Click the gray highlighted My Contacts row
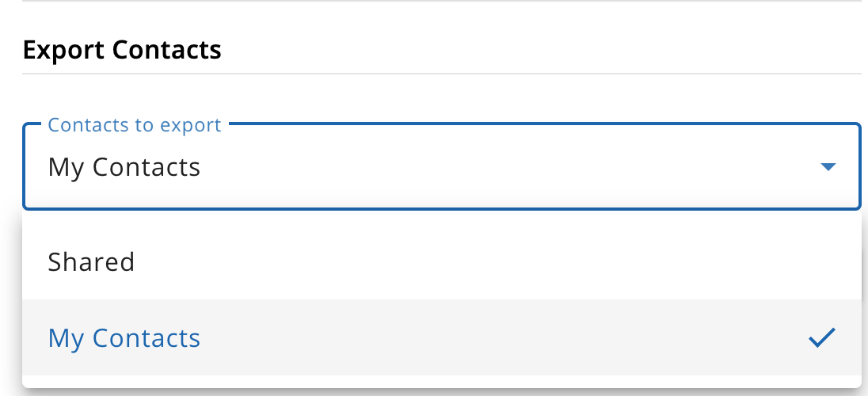The width and height of the screenshot is (868, 396). (x=441, y=337)
